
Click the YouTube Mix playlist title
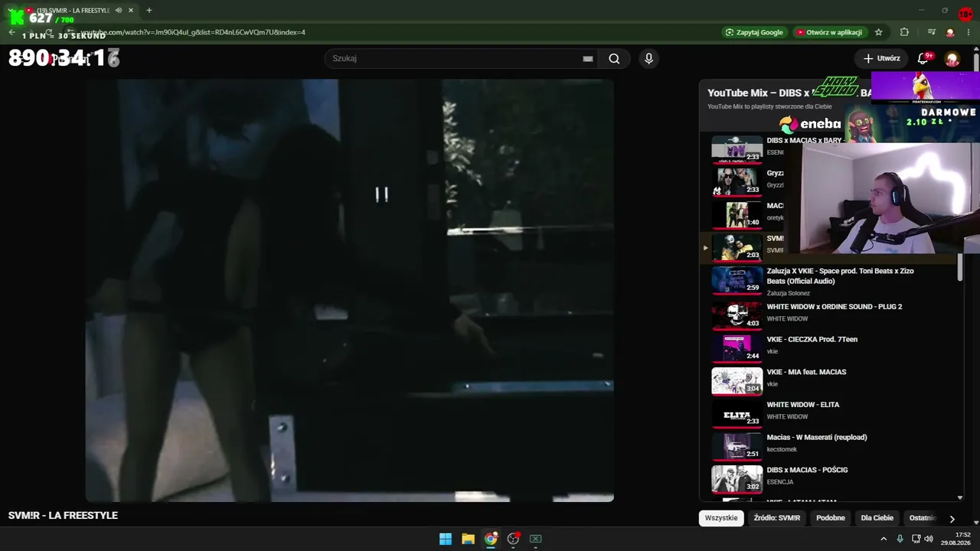pos(789,93)
